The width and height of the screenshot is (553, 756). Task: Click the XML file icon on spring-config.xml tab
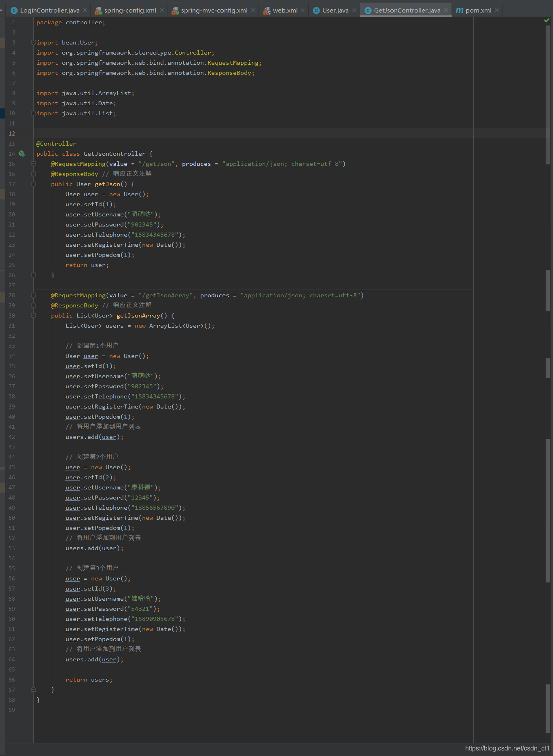(x=98, y=11)
